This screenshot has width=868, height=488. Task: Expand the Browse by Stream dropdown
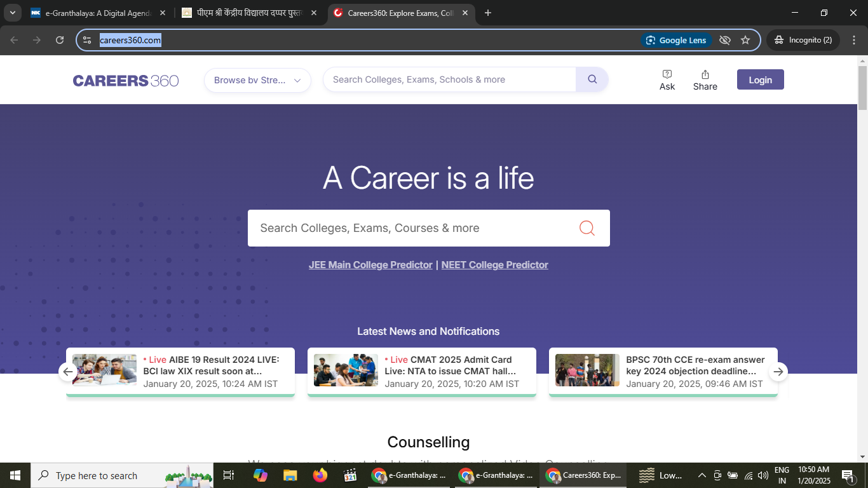[257, 80]
